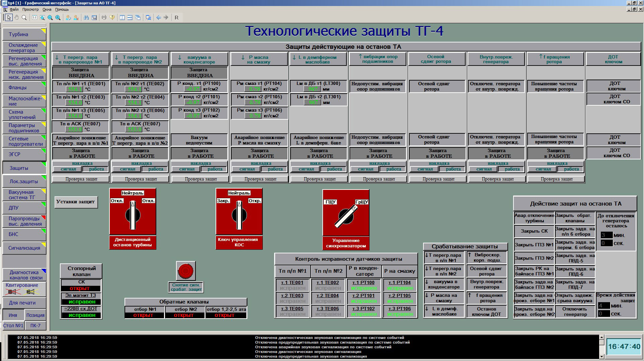The height and width of the screenshot is (361, 644).
Task: Open the Окна menu
Action: 47,9
